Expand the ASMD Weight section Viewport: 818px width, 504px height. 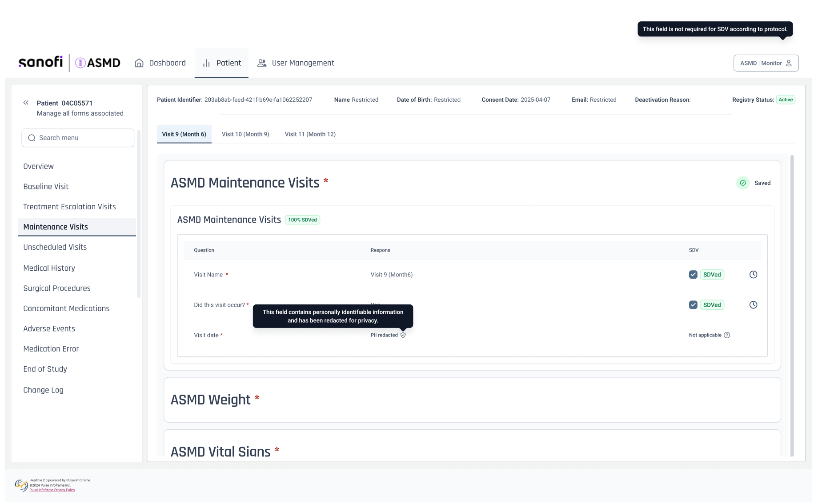pos(472,400)
